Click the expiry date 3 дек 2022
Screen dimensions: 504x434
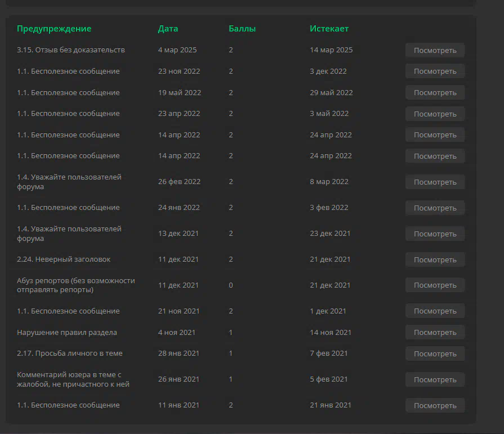pos(328,71)
